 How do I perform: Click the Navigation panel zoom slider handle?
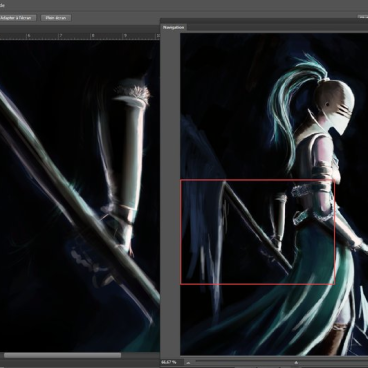point(296,362)
